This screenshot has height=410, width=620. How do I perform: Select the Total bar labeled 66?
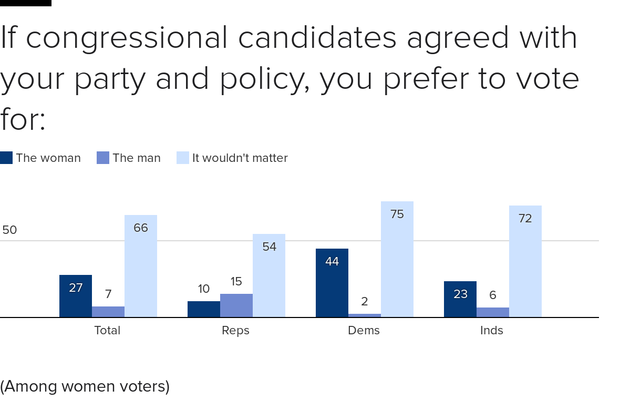(141, 266)
